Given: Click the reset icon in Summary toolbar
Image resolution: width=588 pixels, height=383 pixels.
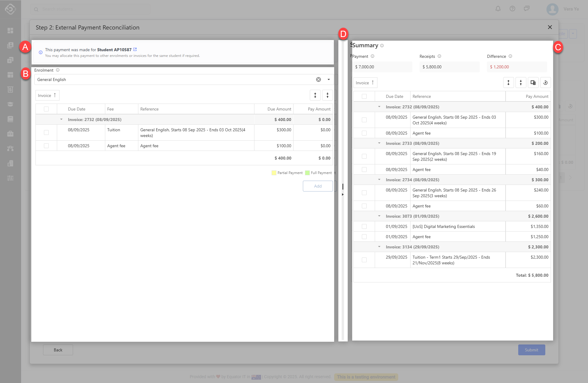Looking at the screenshot, I should click(545, 83).
